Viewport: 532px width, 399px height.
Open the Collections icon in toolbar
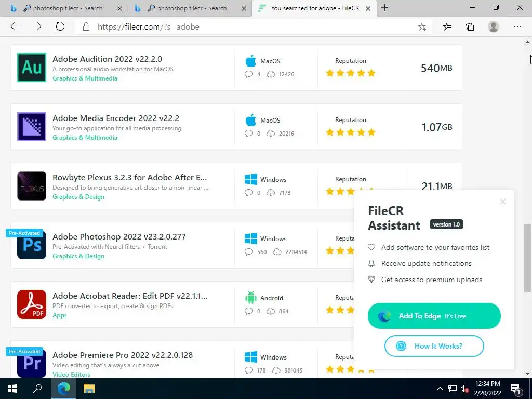[x=470, y=27]
